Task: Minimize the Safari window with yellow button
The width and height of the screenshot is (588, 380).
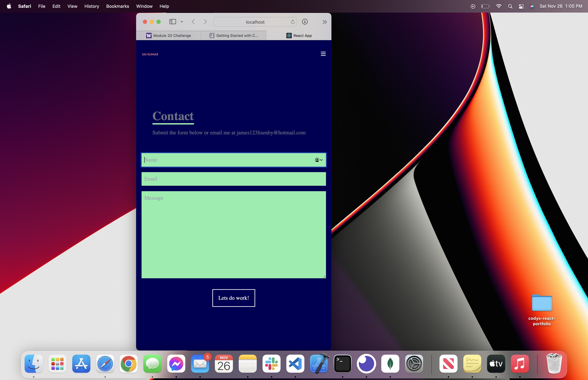Action: [x=152, y=22]
